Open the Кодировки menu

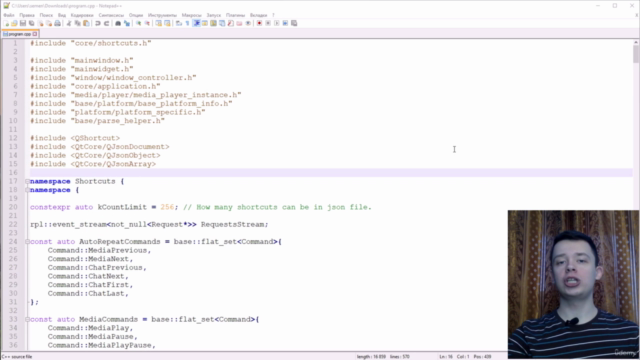coord(82,15)
